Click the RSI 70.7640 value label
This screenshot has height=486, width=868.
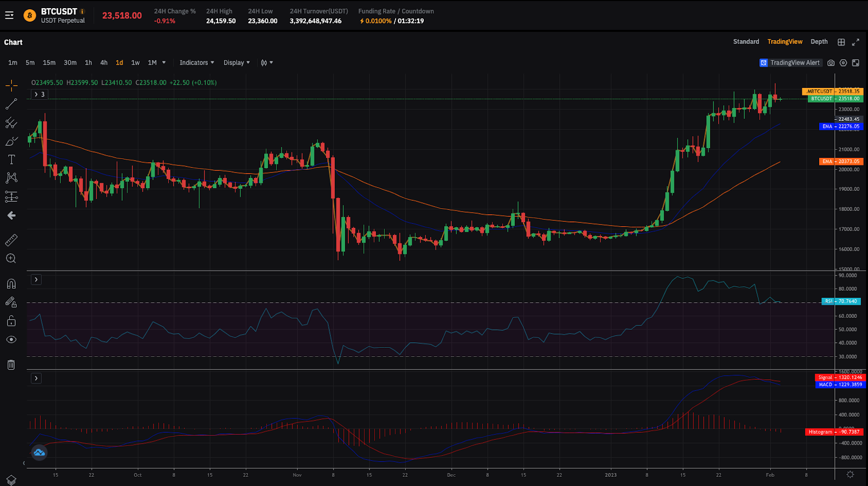coord(841,301)
